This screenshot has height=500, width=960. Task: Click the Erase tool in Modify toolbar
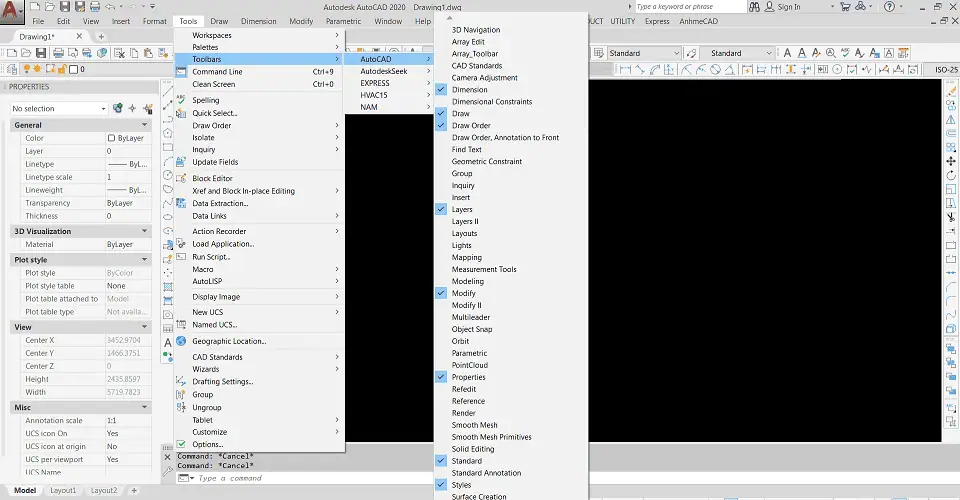[951, 91]
